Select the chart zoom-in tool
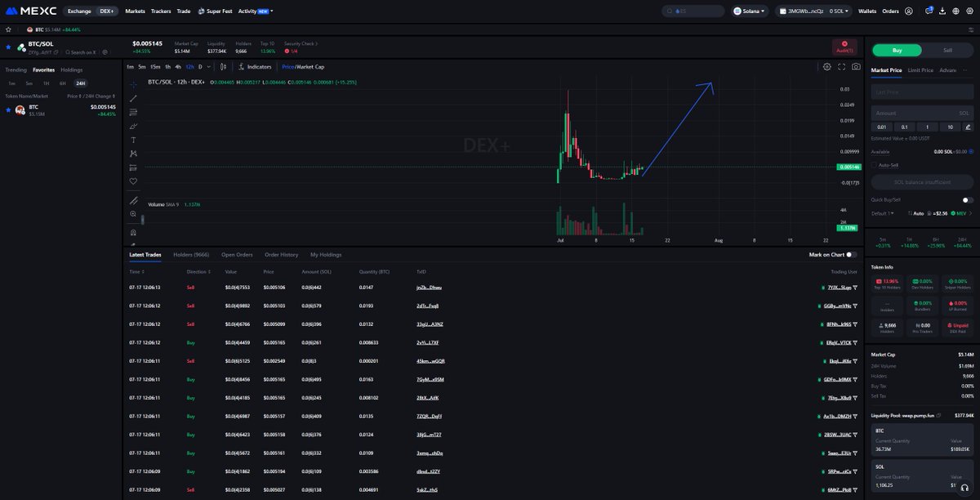The width and height of the screenshot is (980, 500). (x=133, y=214)
